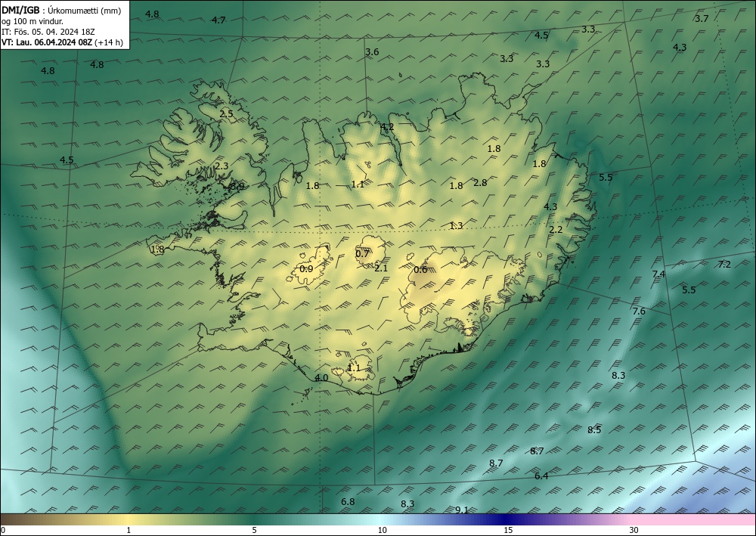Click the 'og 100 m vindur.' legend line

[x=33, y=21]
